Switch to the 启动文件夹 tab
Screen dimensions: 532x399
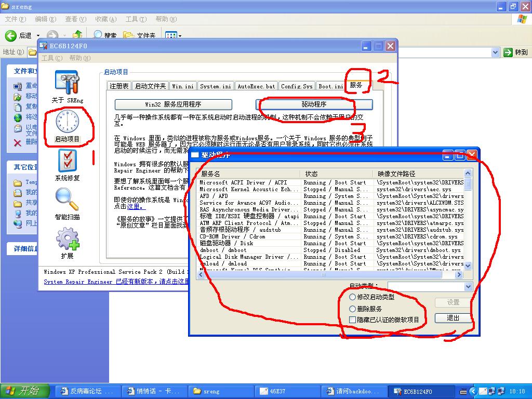click(150, 86)
